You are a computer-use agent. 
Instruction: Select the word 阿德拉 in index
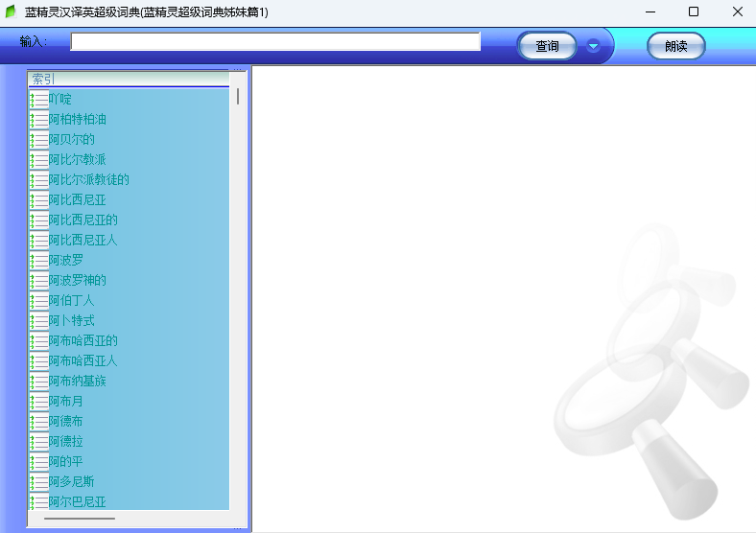click(x=65, y=442)
